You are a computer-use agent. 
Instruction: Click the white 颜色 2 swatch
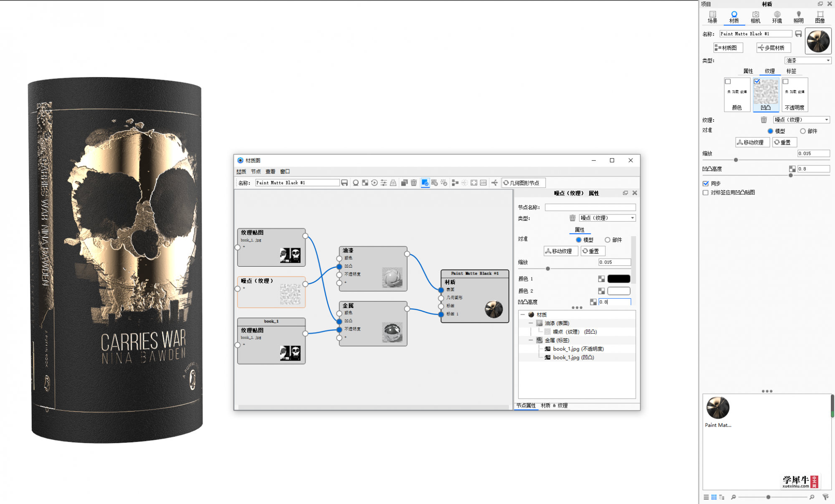[619, 291]
